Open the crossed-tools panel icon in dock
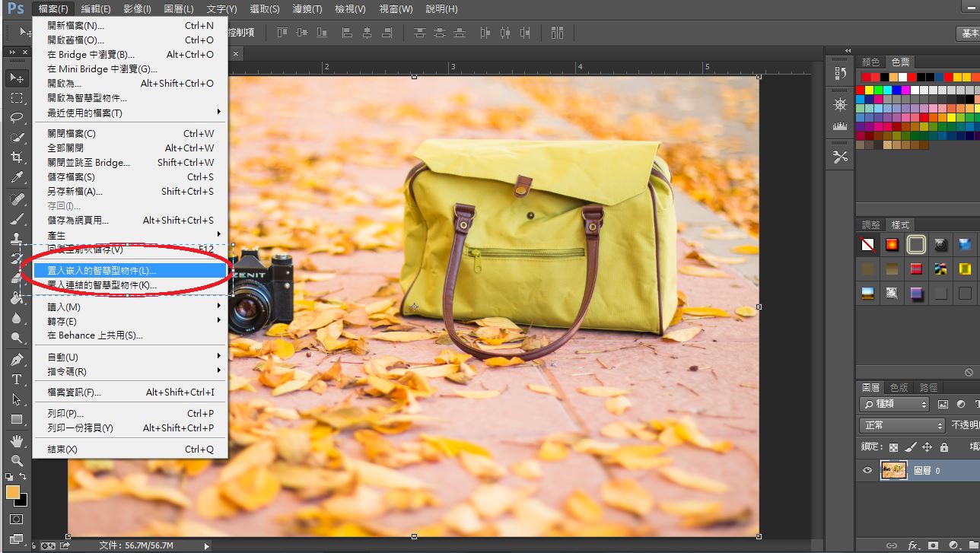Viewport: 980px width, 553px height. [840, 157]
